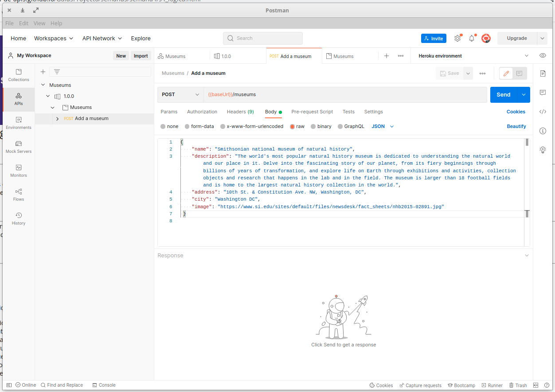The image size is (555, 392).
Task: Select the form-data body type
Action: pos(199,126)
